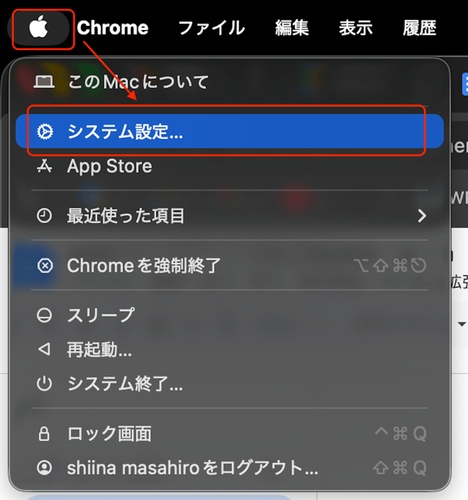468x500 pixels.
Task: Open the 編集 menu
Action: 292,28
